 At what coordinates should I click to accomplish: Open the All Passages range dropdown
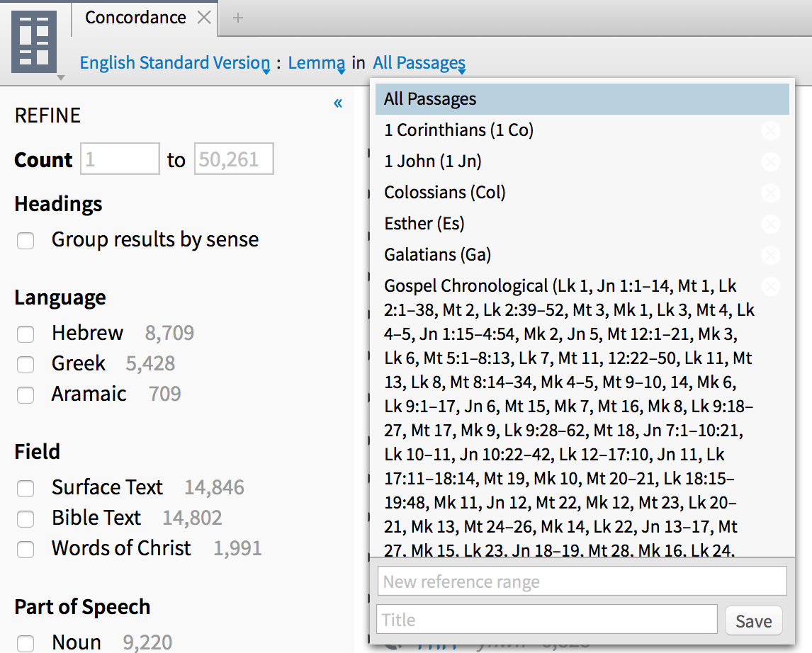[419, 63]
